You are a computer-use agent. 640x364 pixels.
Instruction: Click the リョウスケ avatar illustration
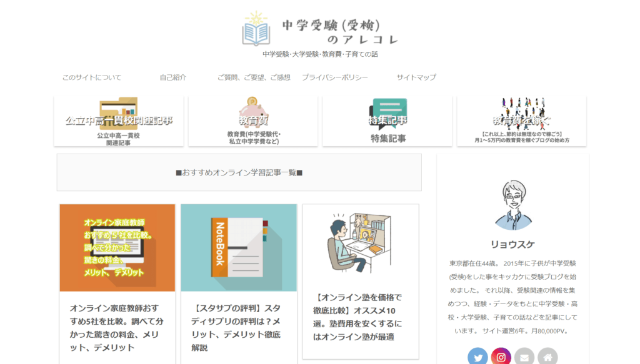pyautogui.click(x=513, y=205)
